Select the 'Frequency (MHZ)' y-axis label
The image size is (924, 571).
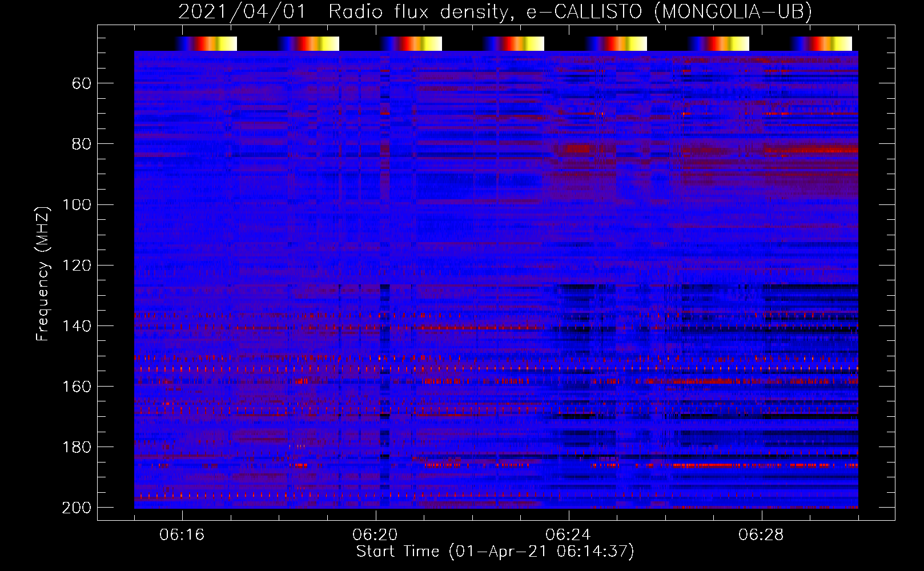pyautogui.click(x=43, y=274)
